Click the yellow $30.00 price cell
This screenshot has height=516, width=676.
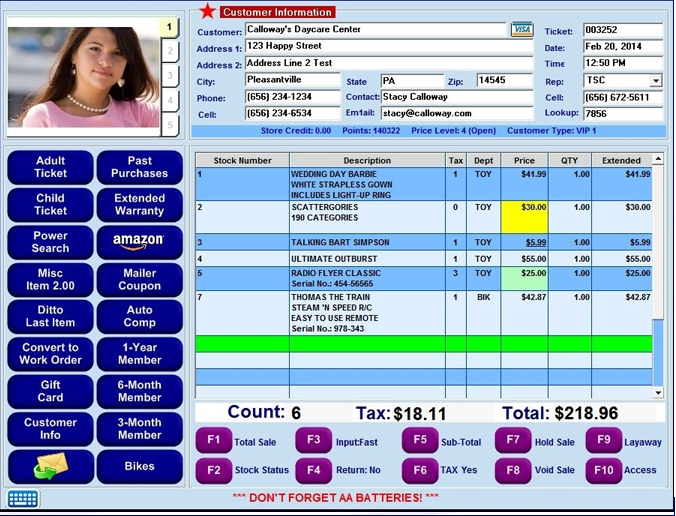[524, 217]
